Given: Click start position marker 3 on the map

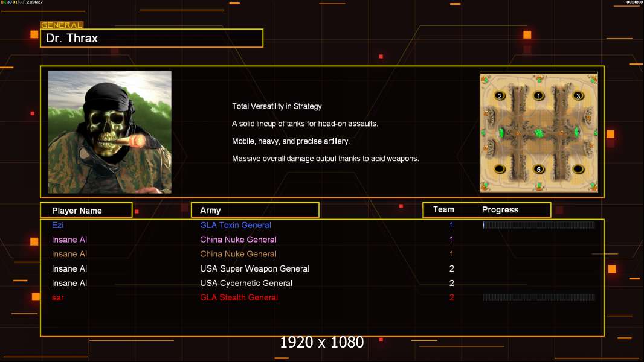Looking at the screenshot, I should [578, 96].
